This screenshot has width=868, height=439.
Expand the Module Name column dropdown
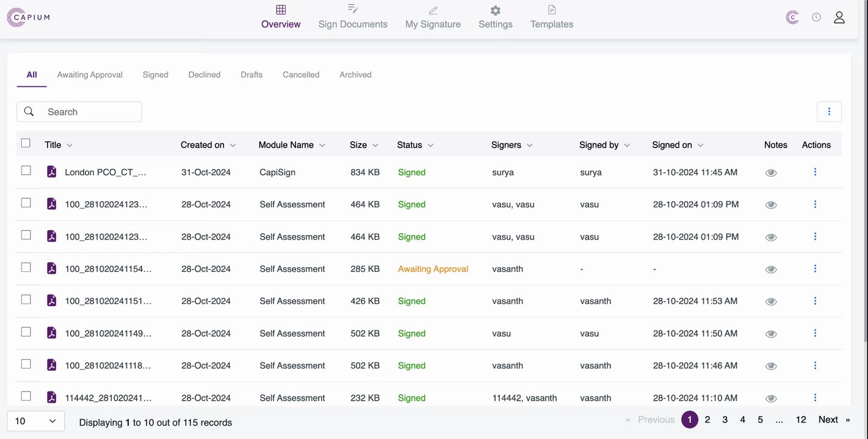click(x=322, y=146)
